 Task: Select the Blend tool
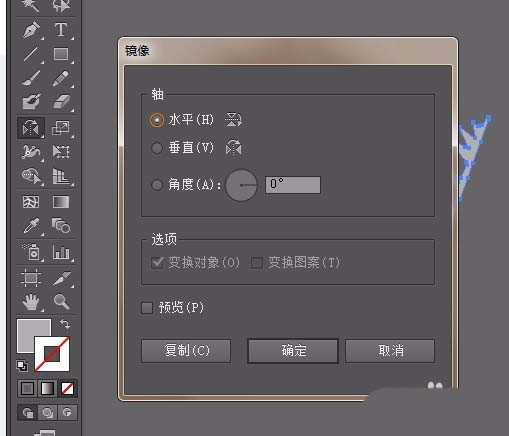pos(61,226)
